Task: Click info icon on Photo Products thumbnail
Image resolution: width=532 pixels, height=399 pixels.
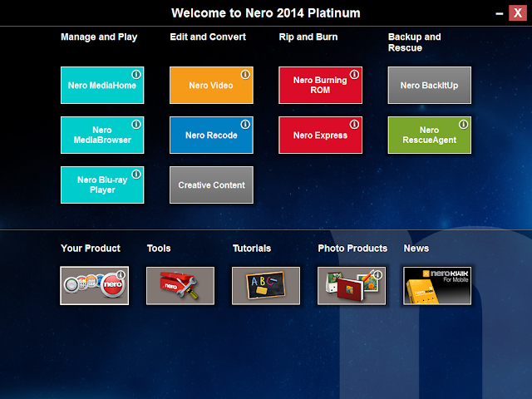Action: tap(377, 274)
